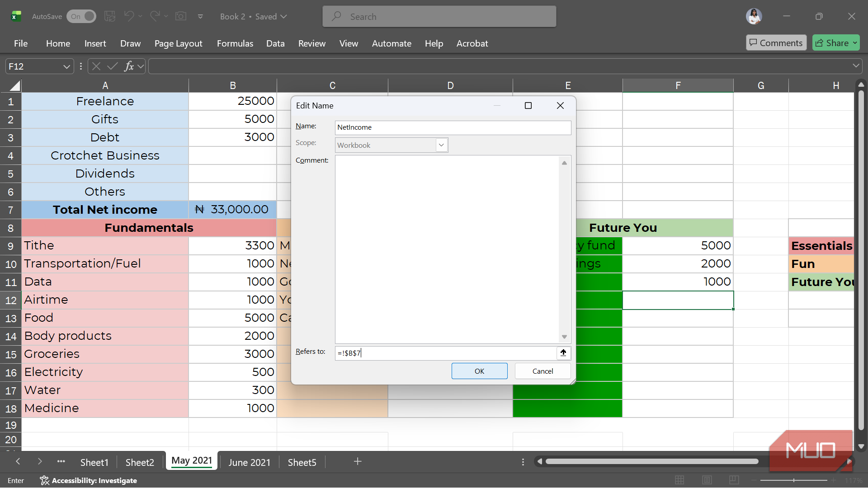
Task: Click the zoom slider in status bar
Action: point(793,480)
